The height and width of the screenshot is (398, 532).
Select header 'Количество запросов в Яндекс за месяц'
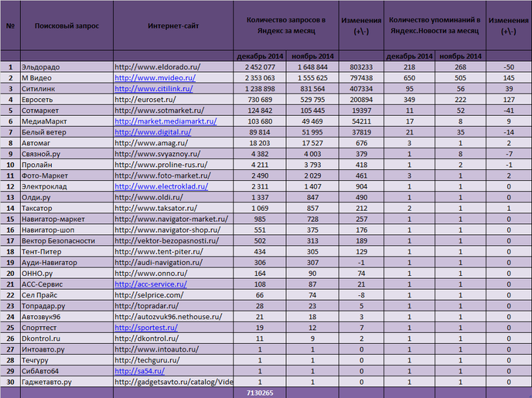coord(286,26)
